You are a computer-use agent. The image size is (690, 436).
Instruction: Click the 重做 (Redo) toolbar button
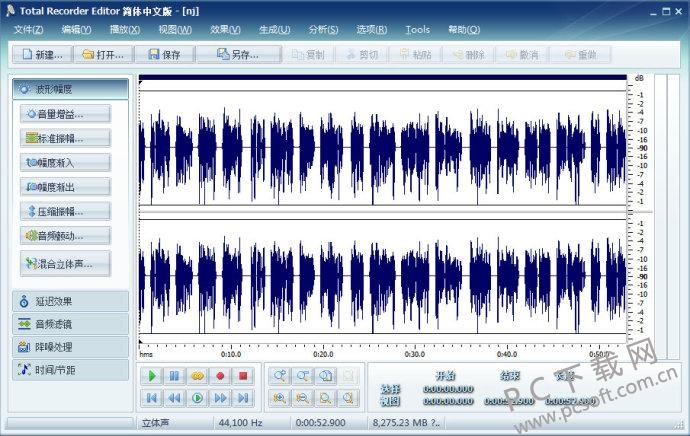[580, 55]
